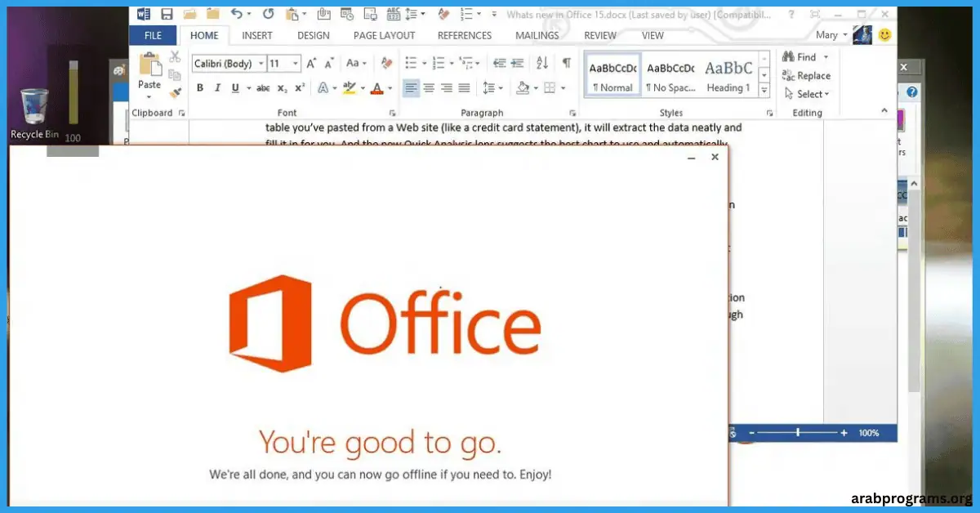Screen dimensions: 980x513
Task: Apply yellow text highlight color
Action: (x=350, y=88)
